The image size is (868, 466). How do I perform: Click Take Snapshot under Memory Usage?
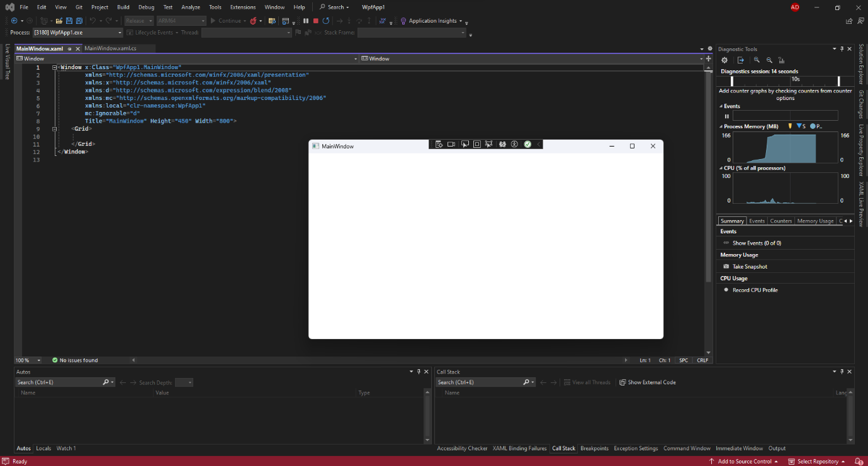(x=749, y=267)
